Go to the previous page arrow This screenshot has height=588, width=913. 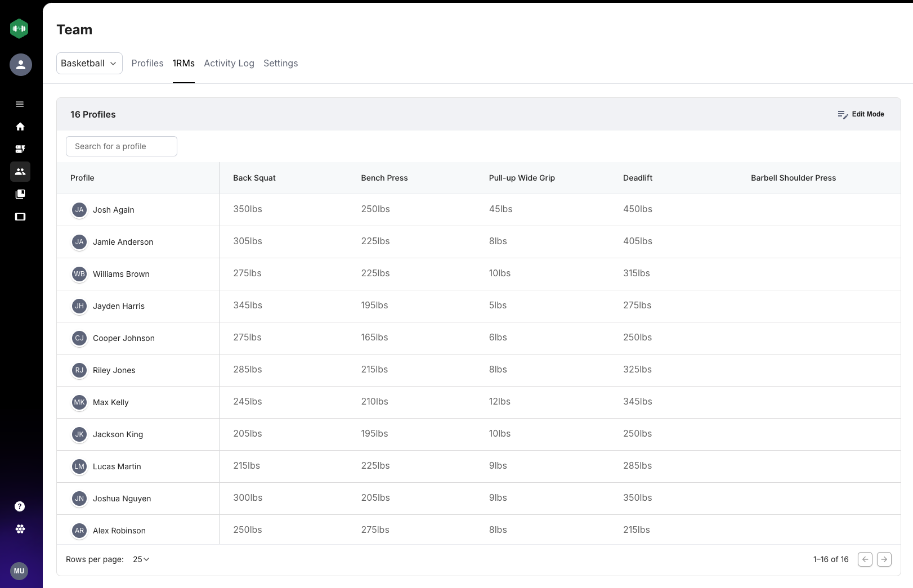(865, 559)
